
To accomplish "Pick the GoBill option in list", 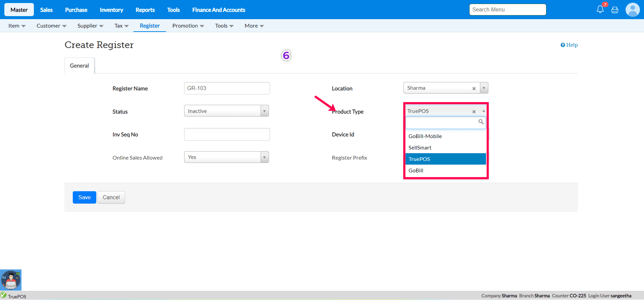I will pos(416,171).
